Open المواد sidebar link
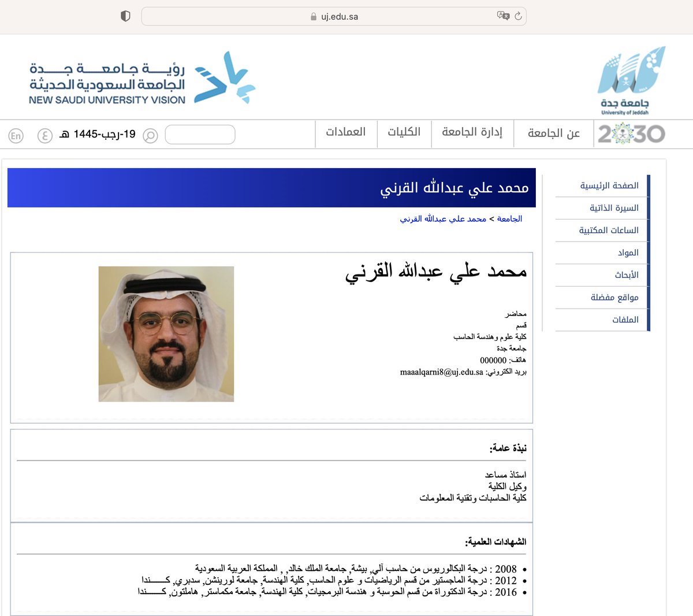The height and width of the screenshot is (616, 693). [x=628, y=253]
